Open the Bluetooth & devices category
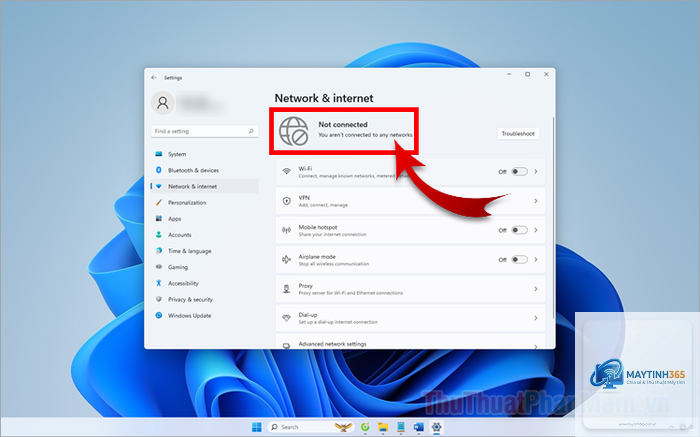Image resolution: width=700 pixels, height=437 pixels. coord(204,170)
